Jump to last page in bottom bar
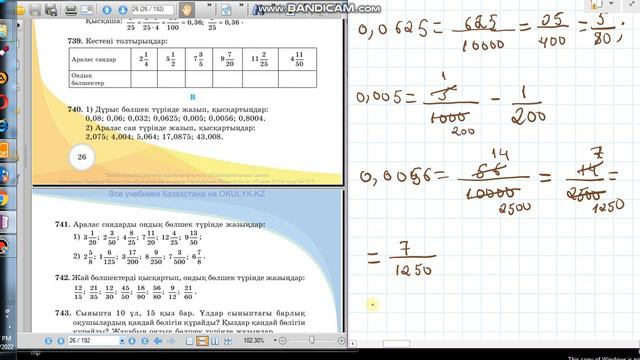Image resolution: width=640 pixels, height=360 pixels. point(144,340)
